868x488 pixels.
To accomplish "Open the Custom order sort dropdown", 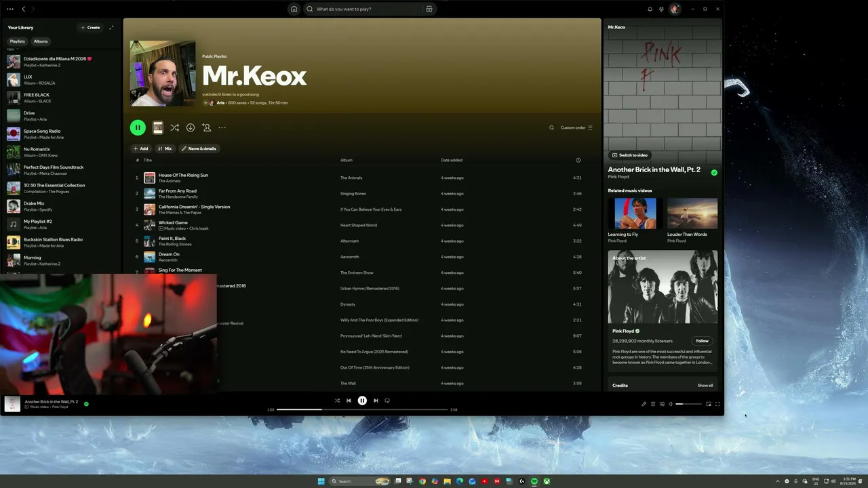I will [576, 127].
